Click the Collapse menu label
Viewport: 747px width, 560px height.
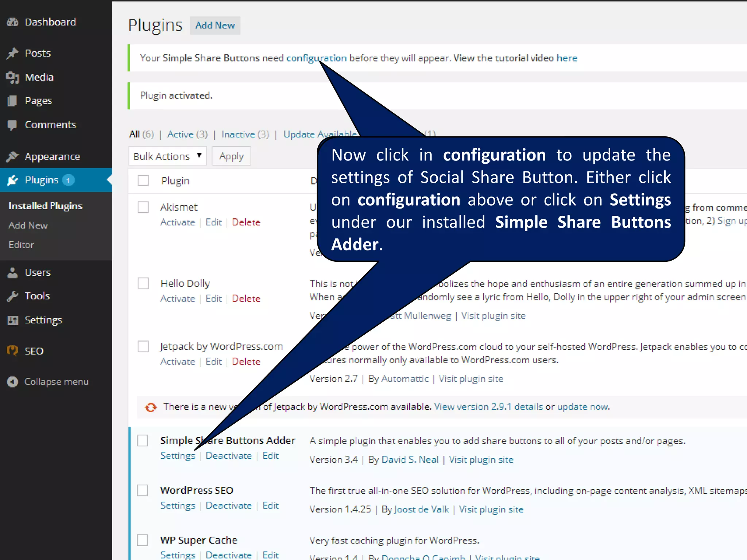click(56, 382)
